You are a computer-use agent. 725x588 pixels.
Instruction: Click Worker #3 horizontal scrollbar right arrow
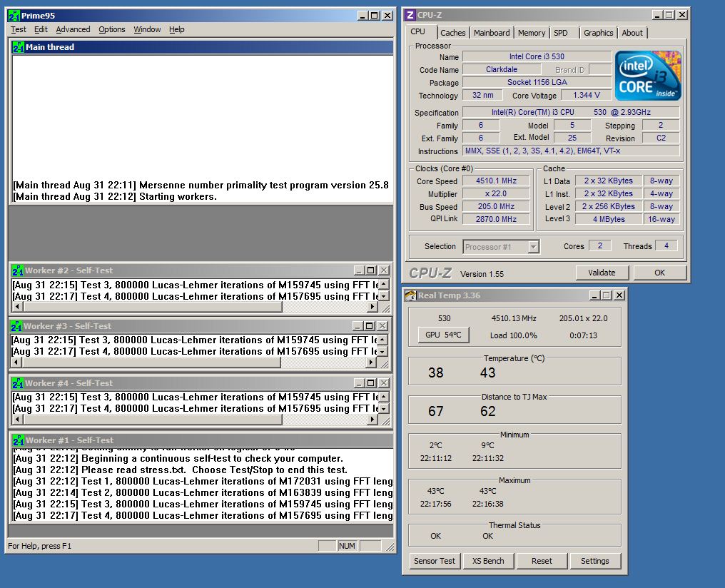coord(371,363)
